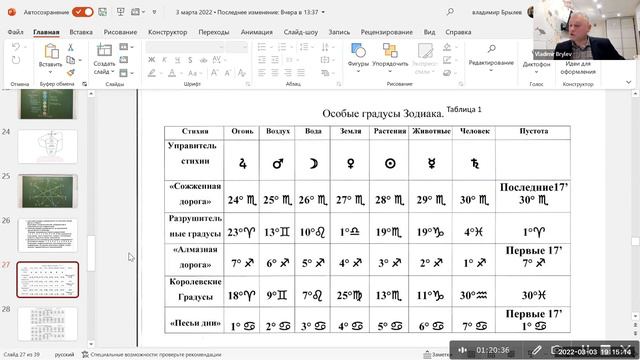640x360 pixels.
Task: Collapse the ribbon with the chevron
Action: (629, 82)
